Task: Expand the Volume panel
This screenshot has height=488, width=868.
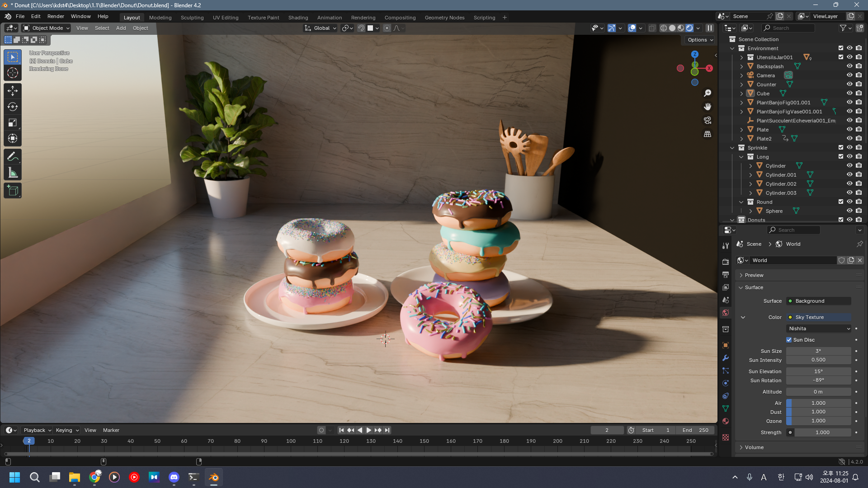Action: 754,447
